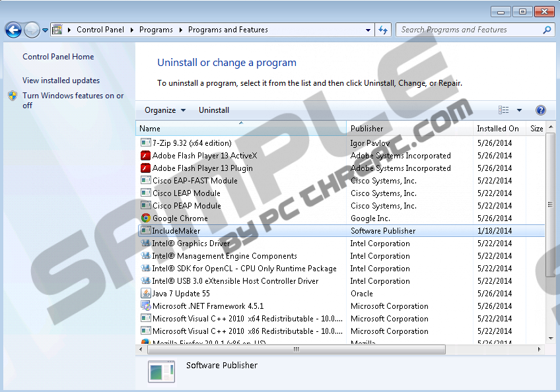Expand the view options dropdown arrow
The width and height of the screenshot is (560, 392).
(519, 110)
